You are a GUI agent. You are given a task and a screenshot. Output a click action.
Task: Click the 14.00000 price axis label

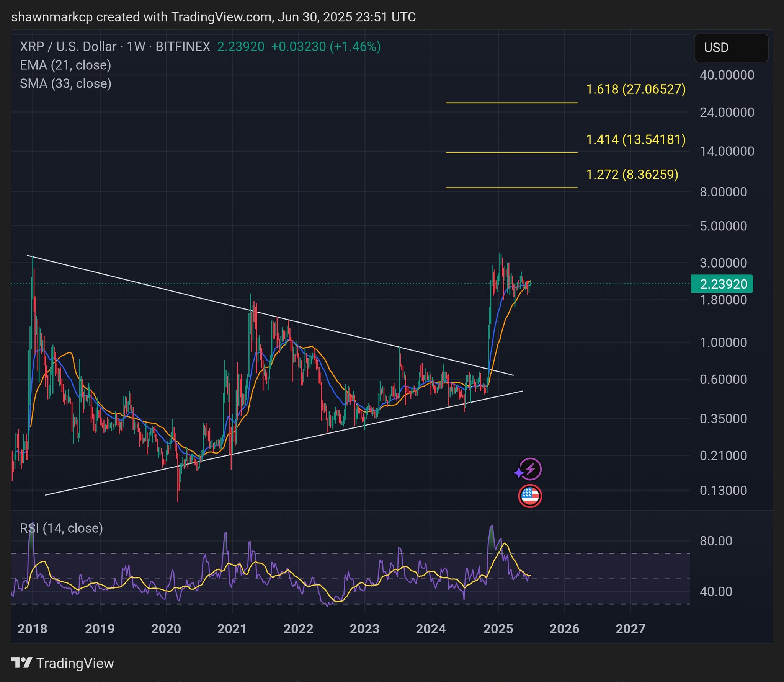(727, 152)
